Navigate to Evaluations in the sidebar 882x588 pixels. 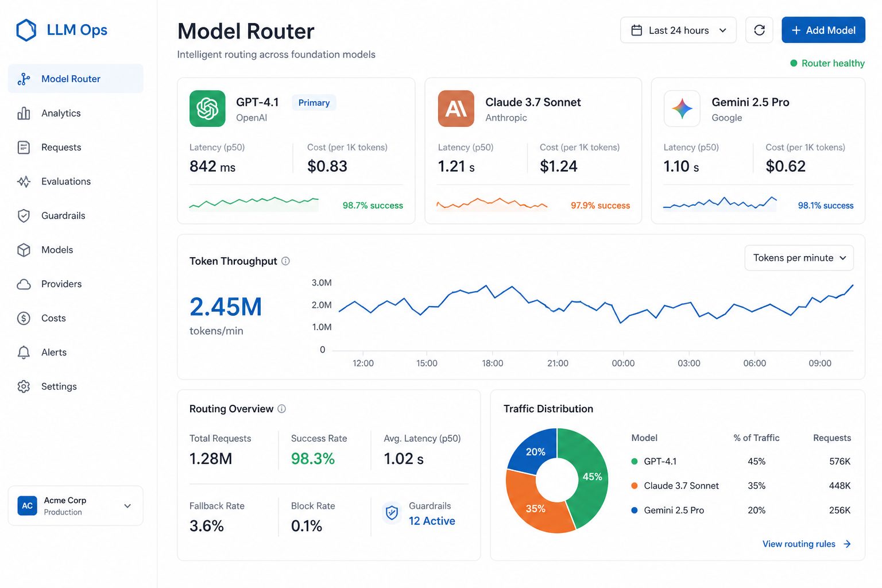pos(76,181)
